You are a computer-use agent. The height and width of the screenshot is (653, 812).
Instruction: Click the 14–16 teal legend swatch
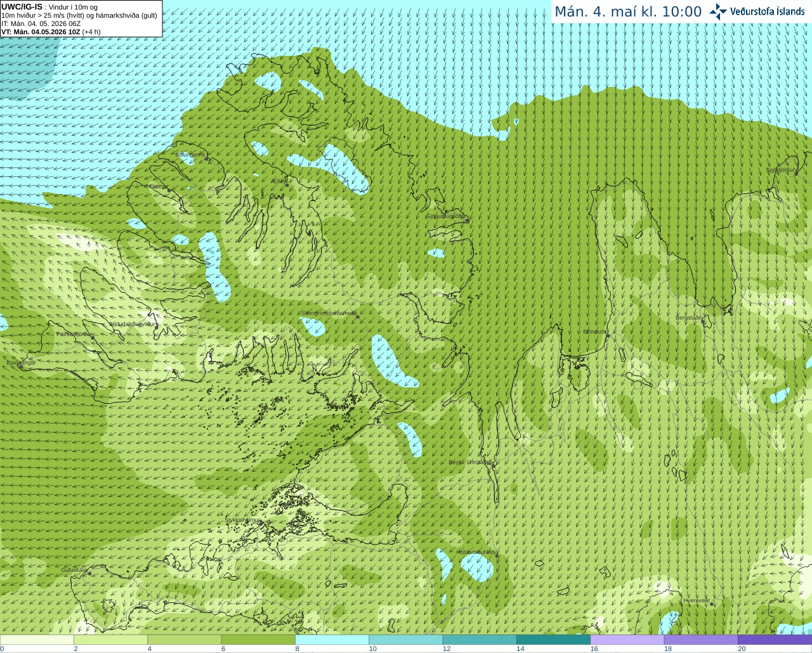pos(553,640)
